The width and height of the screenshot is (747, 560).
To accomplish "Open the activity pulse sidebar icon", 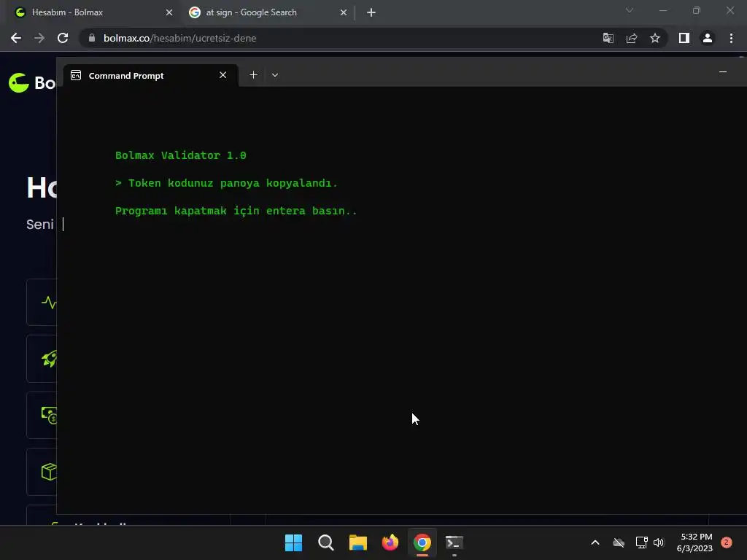I will tap(48, 303).
